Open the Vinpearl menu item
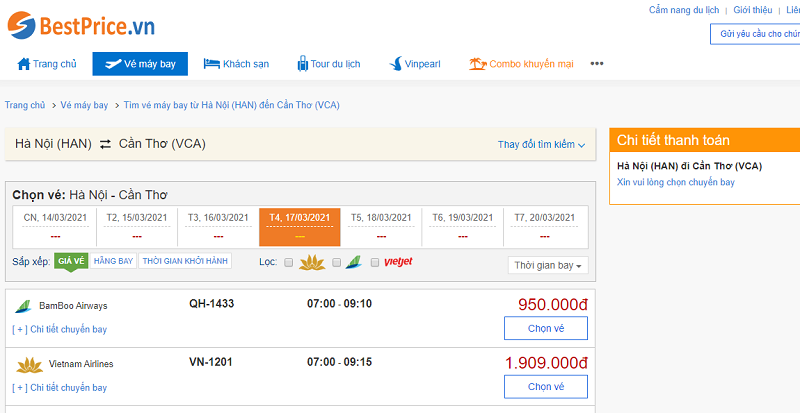 tap(414, 64)
